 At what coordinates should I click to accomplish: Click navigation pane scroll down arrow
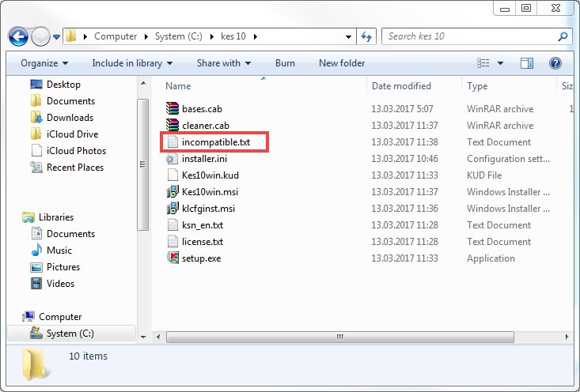pyautogui.click(x=143, y=337)
